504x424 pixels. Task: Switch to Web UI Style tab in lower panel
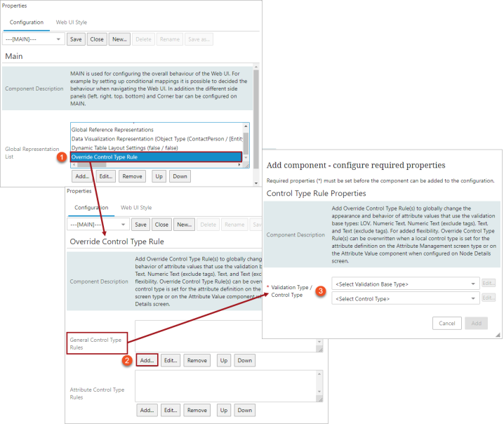click(136, 208)
